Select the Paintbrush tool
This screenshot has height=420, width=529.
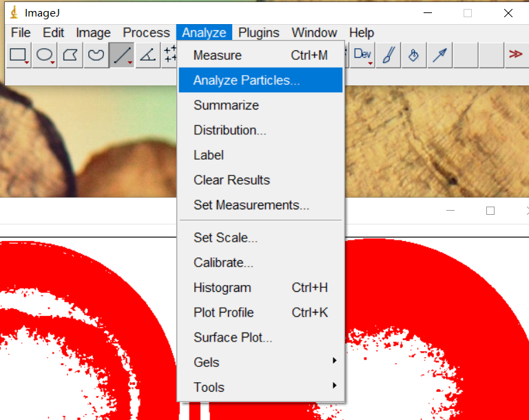pyautogui.click(x=388, y=55)
